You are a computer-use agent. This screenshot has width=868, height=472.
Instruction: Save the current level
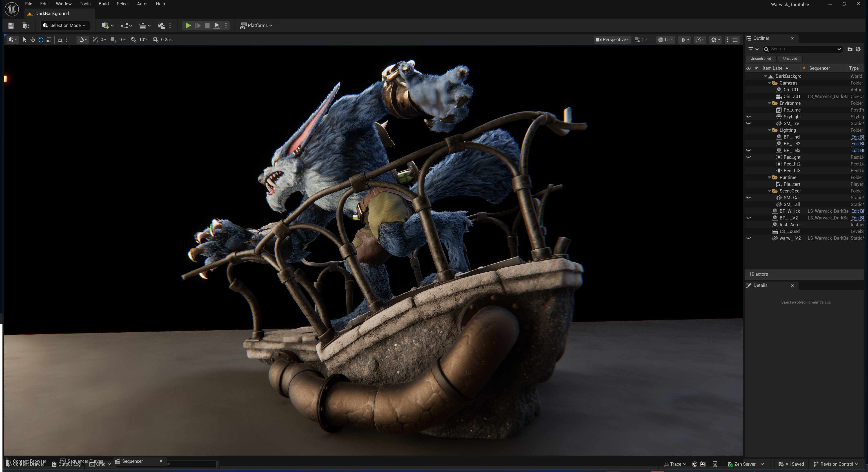pos(11,25)
